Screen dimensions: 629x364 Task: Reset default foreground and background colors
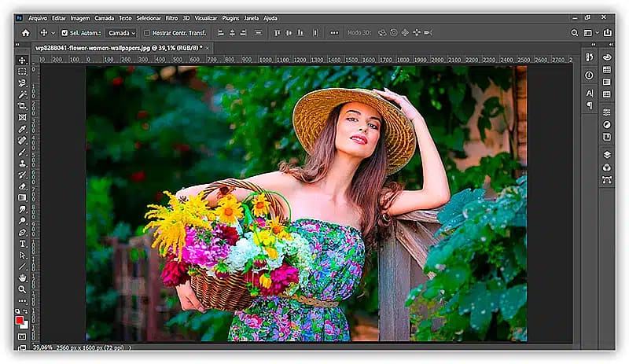click(17, 311)
